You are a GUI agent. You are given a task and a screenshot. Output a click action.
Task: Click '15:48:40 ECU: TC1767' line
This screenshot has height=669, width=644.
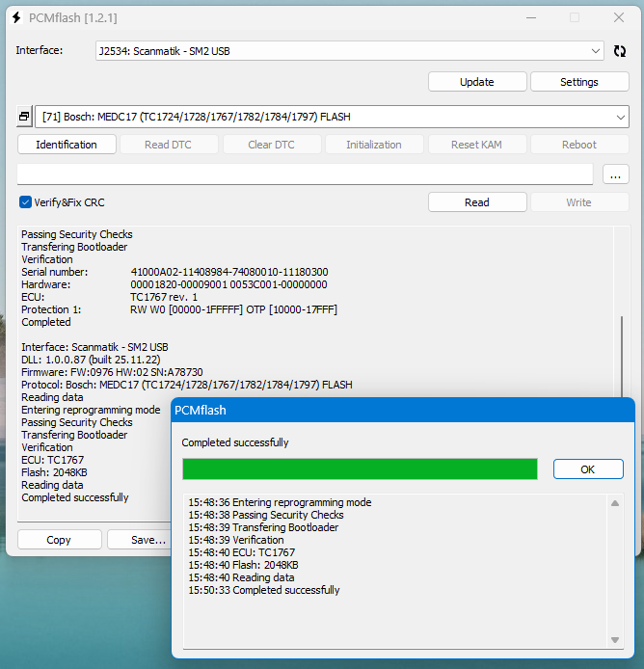[x=242, y=552]
